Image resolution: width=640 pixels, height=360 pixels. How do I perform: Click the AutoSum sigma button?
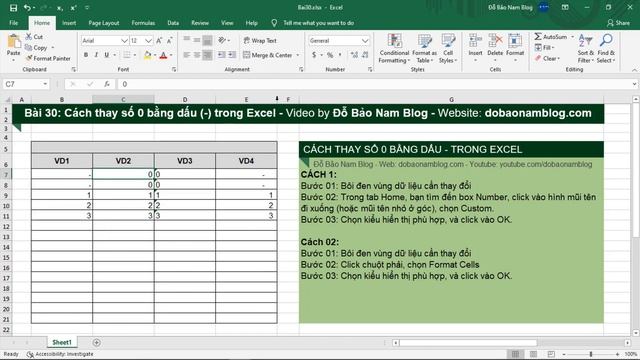point(551,37)
